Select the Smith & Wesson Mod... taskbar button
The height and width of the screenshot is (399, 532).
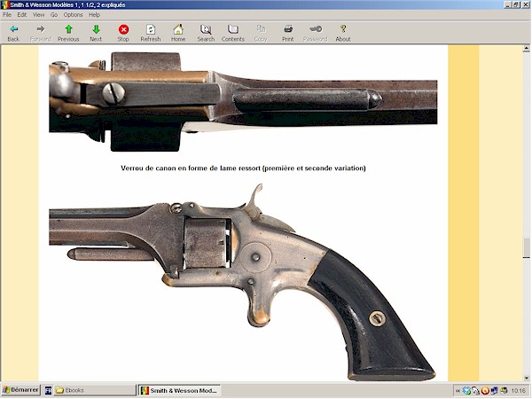[179, 390]
